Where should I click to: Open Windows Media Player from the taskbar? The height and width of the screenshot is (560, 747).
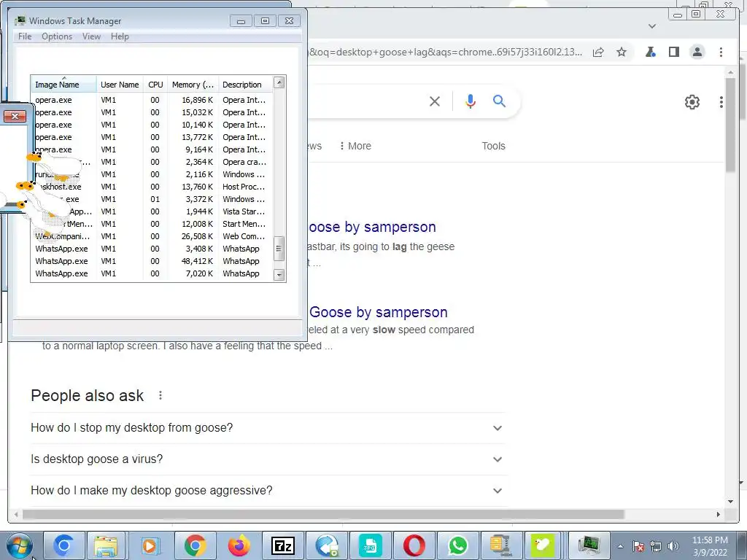click(150, 545)
